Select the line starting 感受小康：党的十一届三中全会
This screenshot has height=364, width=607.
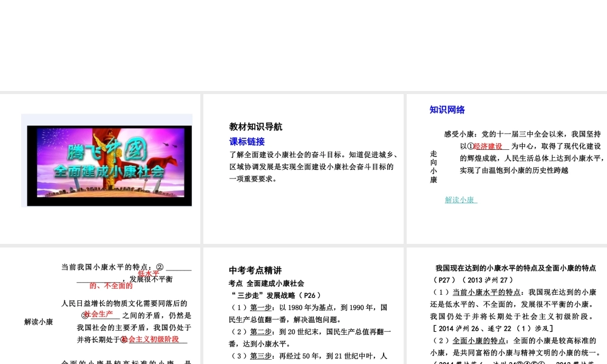point(523,134)
